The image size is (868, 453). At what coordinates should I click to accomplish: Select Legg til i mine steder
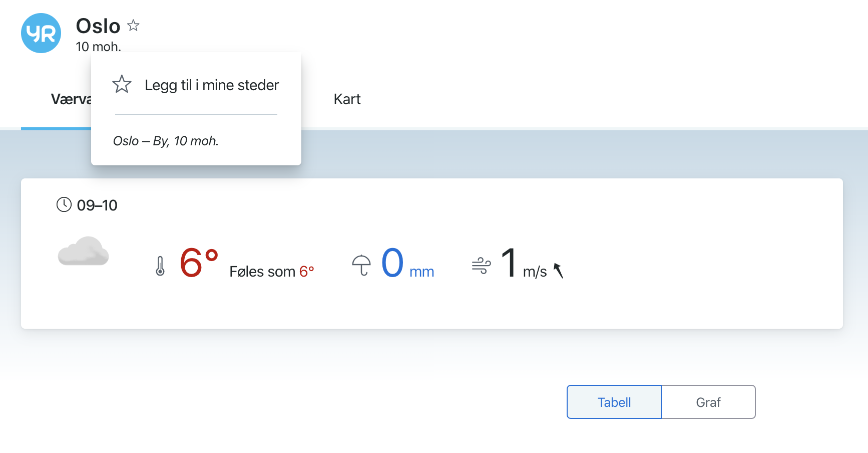196,85
